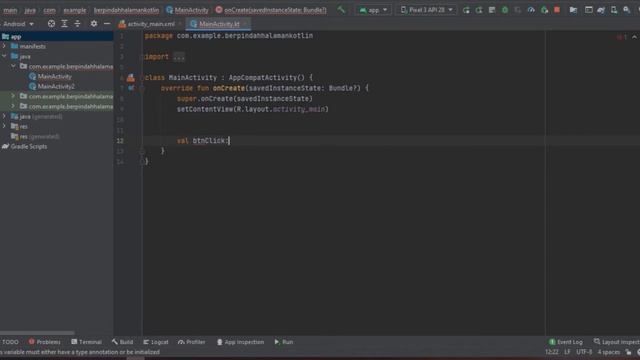The width and height of the screenshot is (640, 360).
Task: Click the red Stop button
Action: coord(557,10)
